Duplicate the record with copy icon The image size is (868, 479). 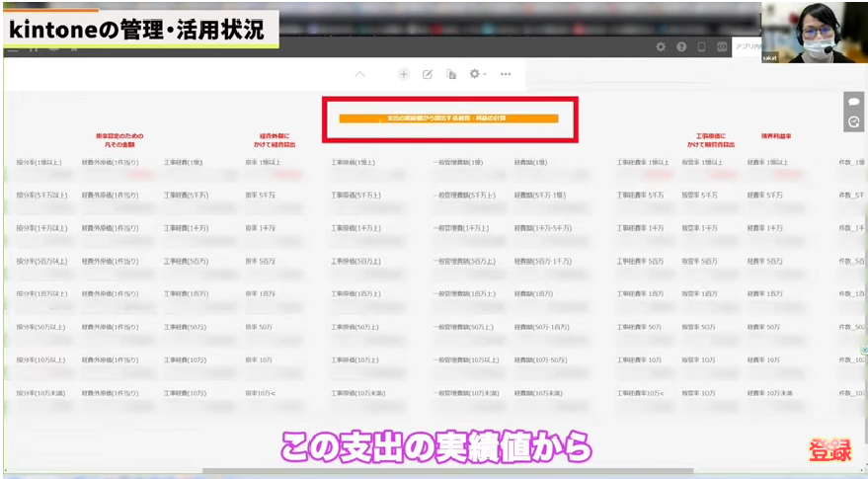pyautogui.click(x=451, y=74)
